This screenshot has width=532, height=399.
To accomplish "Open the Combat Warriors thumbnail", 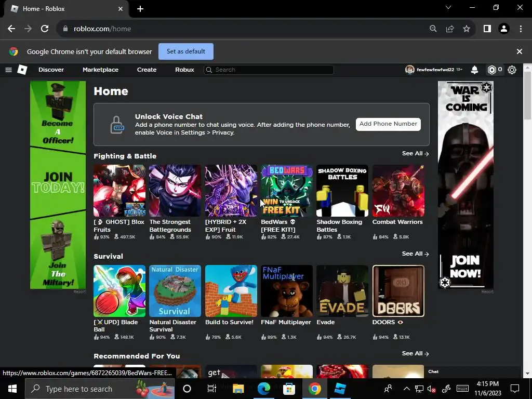I will pyautogui.click(x=398, y=191).
